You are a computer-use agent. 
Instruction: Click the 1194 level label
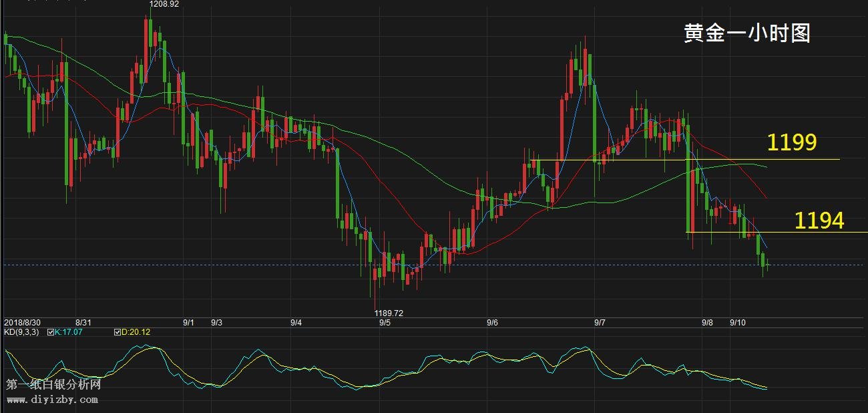819,220
